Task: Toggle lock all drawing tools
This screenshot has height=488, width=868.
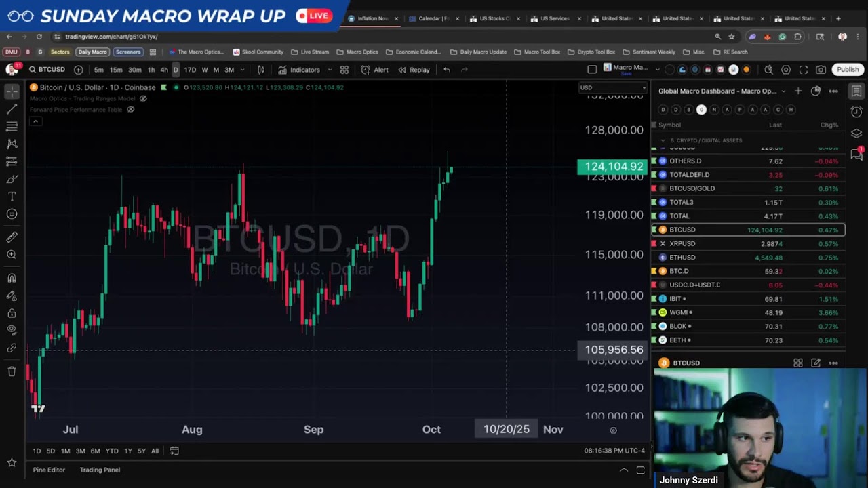Action: click(12, 313)
